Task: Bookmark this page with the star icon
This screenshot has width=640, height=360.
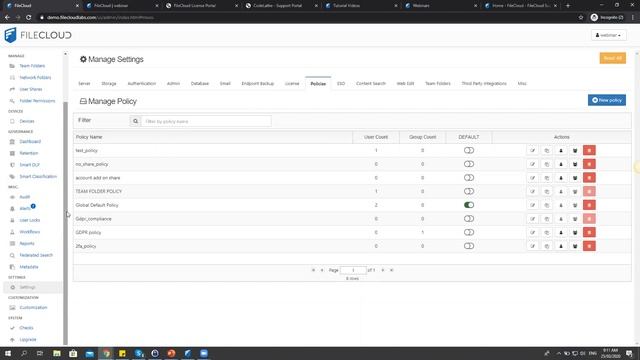Action: click(581, 18)
